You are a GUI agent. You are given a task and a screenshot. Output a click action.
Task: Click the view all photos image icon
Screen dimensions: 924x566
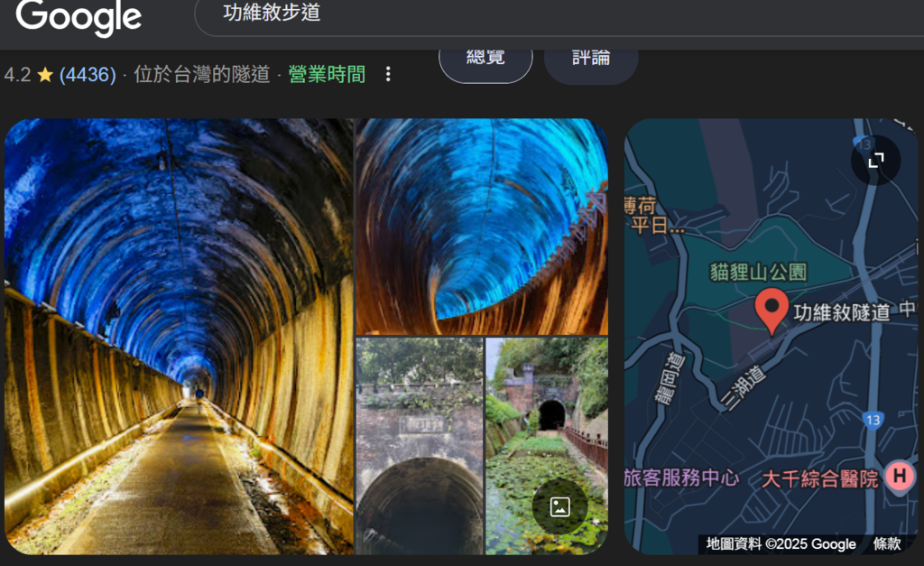tap(559, 506)
